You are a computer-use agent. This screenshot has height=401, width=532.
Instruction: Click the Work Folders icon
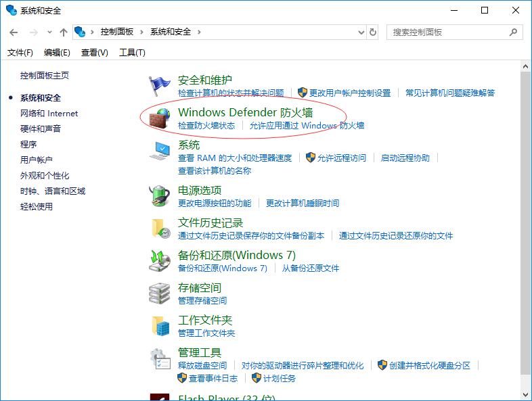click(160, 326)
